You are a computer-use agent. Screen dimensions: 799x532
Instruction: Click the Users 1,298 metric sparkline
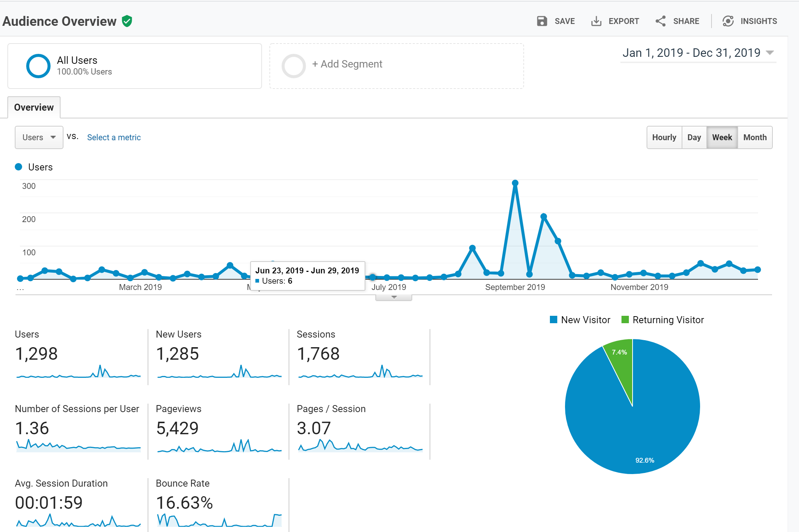click(79, 372)
